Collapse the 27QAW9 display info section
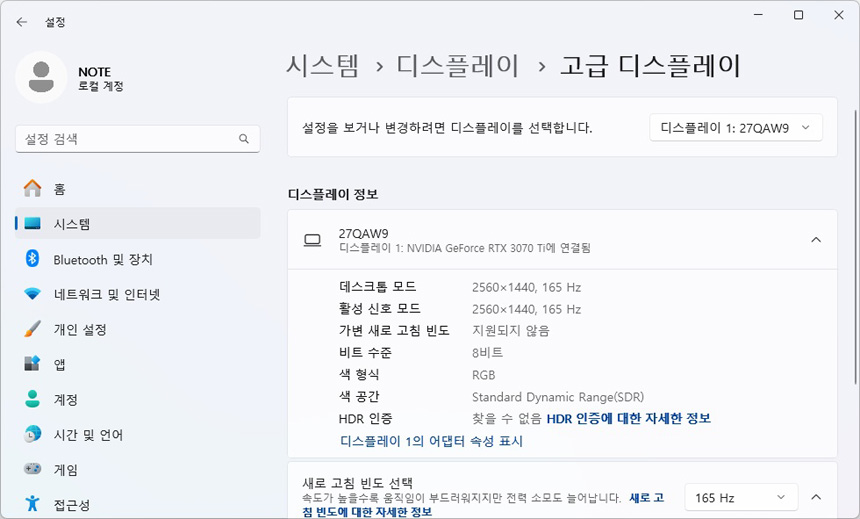 816,240
